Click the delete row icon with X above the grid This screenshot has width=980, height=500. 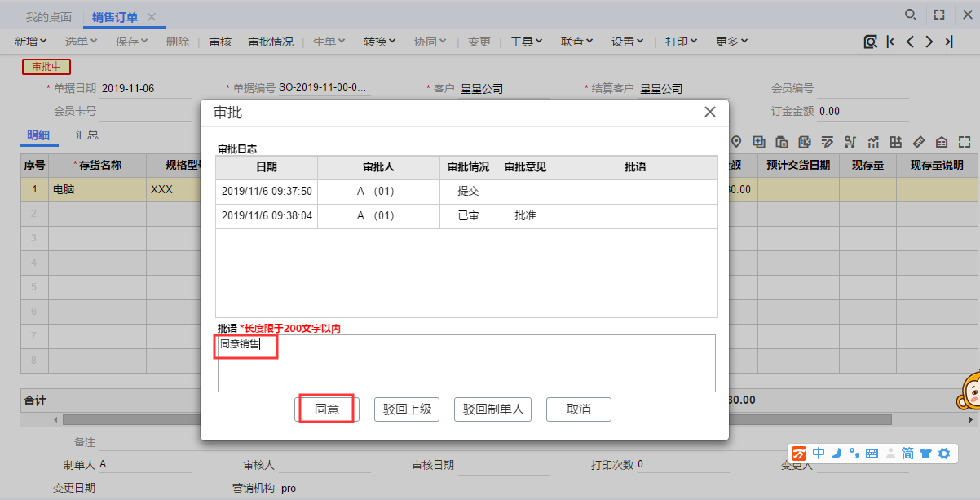tap(805, 142)
